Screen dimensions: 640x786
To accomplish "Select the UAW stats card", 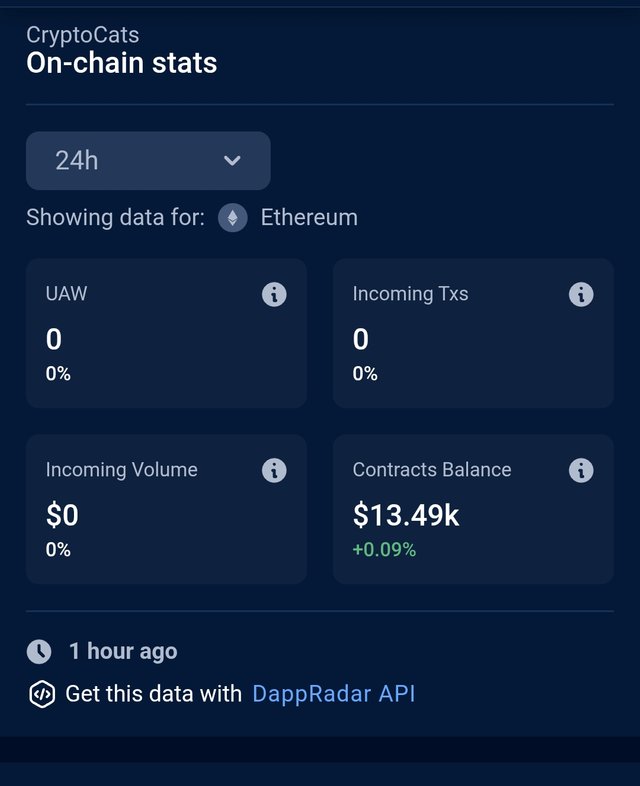I will [166, 333].
